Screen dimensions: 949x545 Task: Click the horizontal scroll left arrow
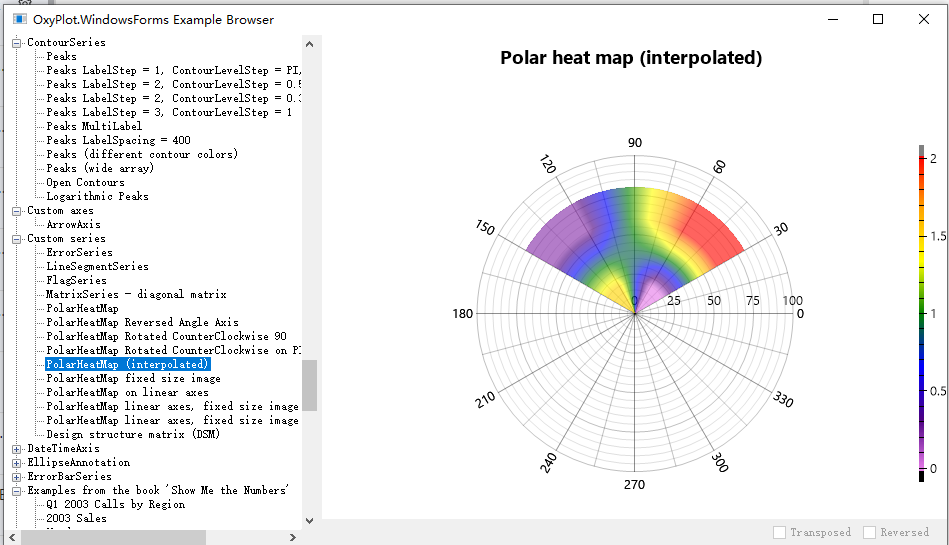click(x=12, y=537)
